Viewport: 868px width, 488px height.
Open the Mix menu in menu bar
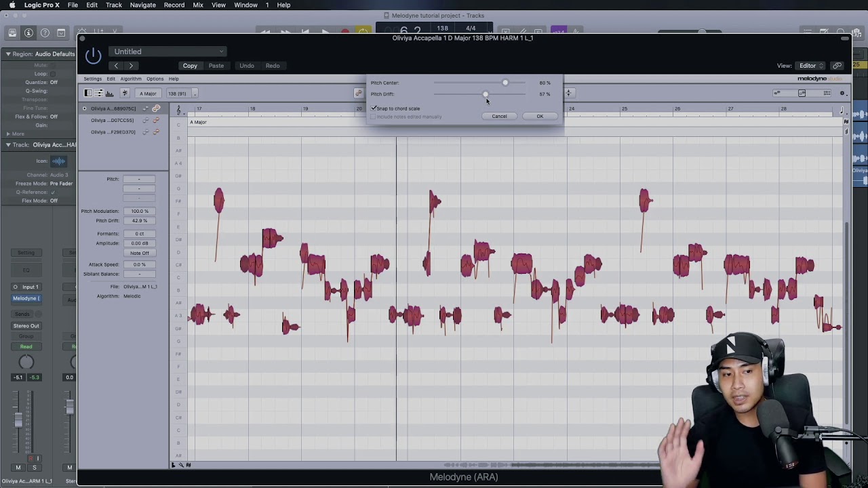coord(198,5)
